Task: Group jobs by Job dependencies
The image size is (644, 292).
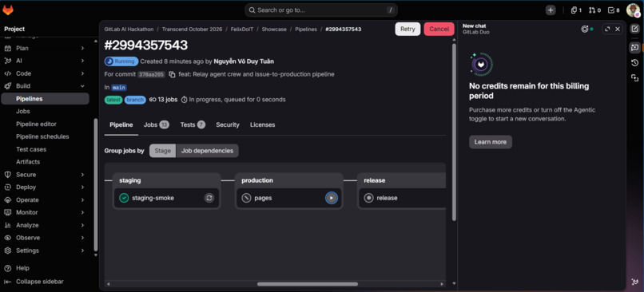Action: (207, 151)
